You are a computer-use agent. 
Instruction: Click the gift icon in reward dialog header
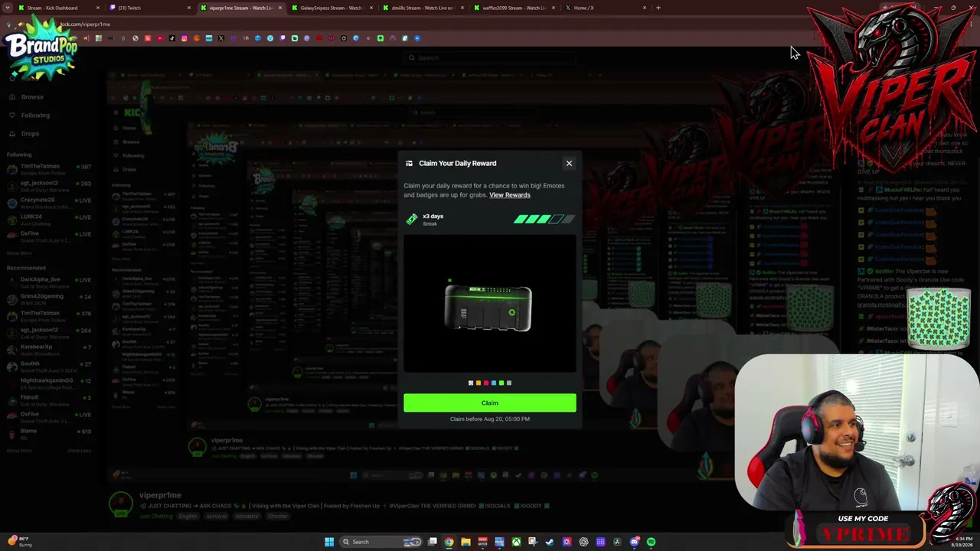[409, 163]
